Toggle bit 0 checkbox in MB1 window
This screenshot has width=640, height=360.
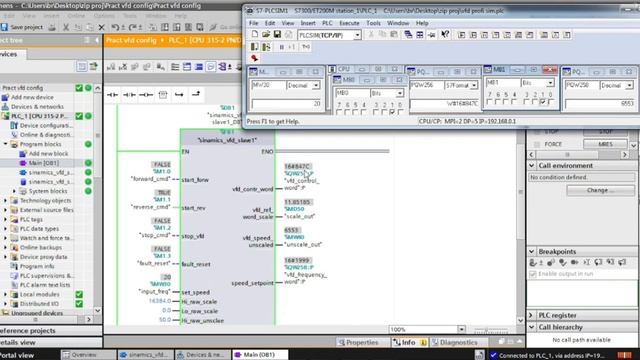pos(551,102)
